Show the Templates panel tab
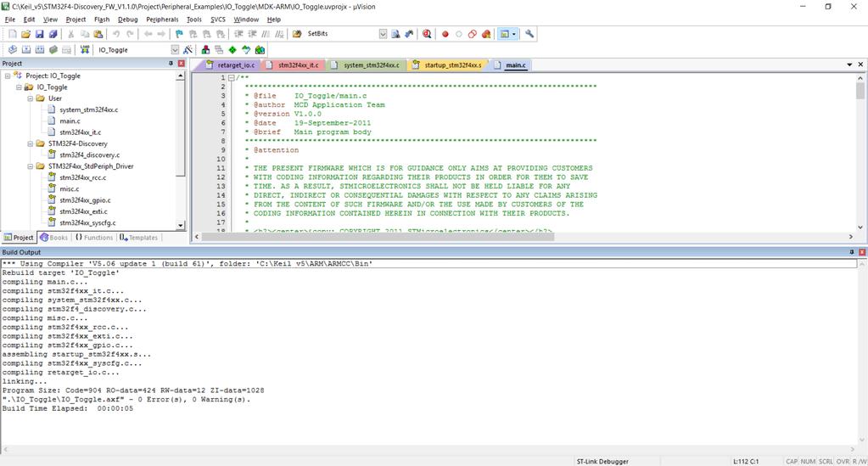Image resolution: width=868 pixels, height=466 pixels. click(139, 238)
